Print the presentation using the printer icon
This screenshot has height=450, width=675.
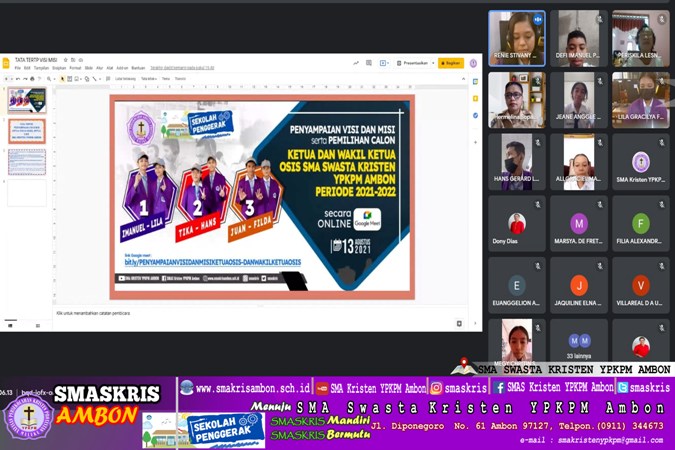tap(32, 79)
